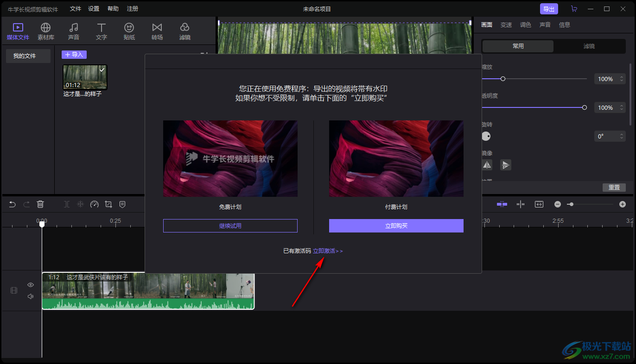This screenshot has width=636, height=364.
Task: Click the horizontal flip mirror icon
Action: coord(487,165)
